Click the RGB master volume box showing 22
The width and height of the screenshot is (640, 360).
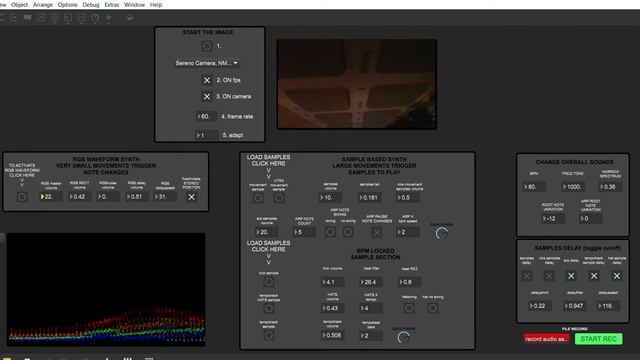point(51,197)
